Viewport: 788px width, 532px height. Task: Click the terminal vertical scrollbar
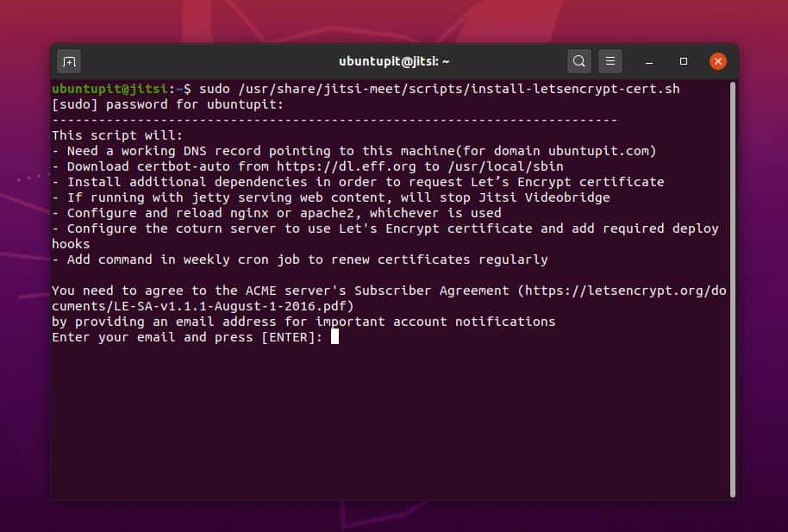click(732, 289)
